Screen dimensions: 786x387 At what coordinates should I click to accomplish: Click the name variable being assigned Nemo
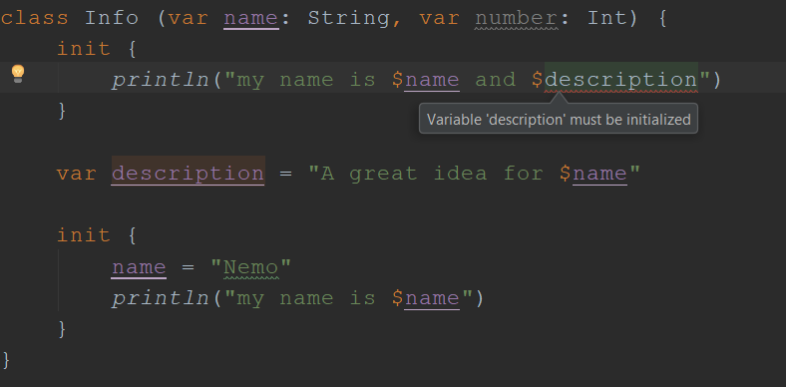coord(139,267)
